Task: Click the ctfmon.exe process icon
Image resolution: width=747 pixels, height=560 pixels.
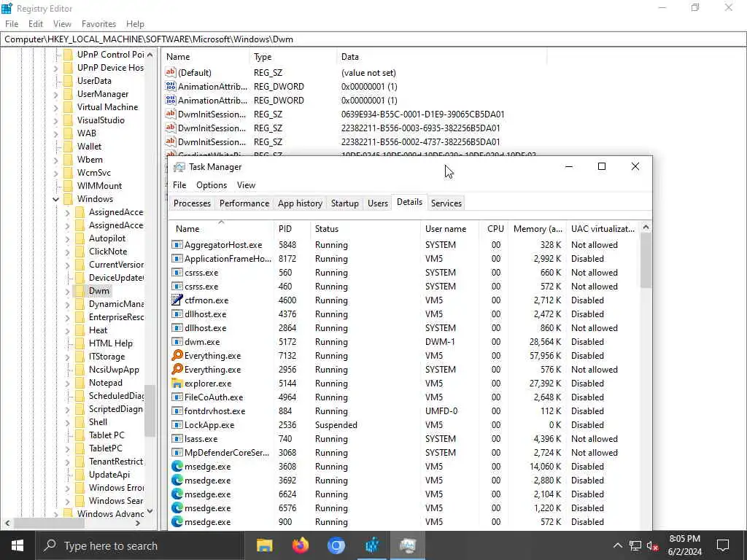Action: [x=177, y=300]
